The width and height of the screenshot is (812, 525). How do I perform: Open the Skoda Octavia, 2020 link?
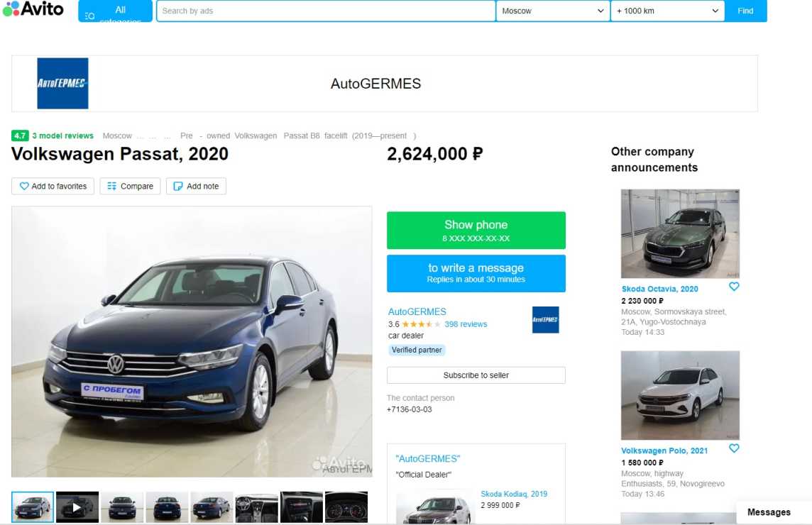point(660,289)
